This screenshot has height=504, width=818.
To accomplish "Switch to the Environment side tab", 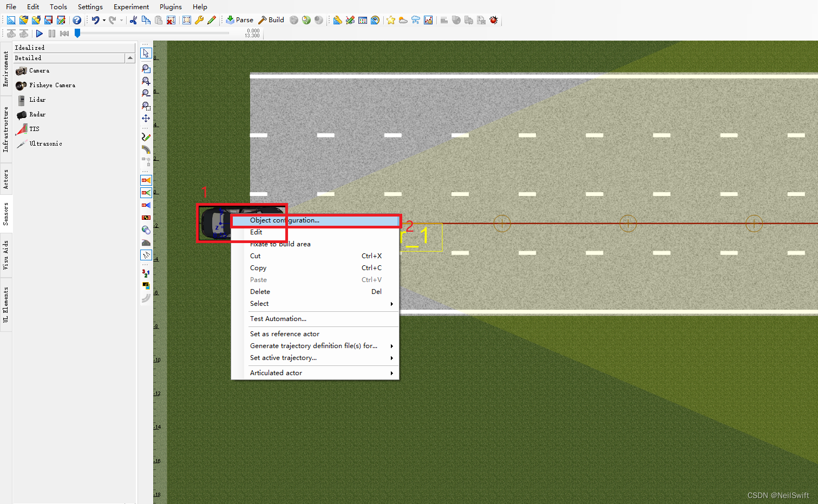I will (6, 69).
